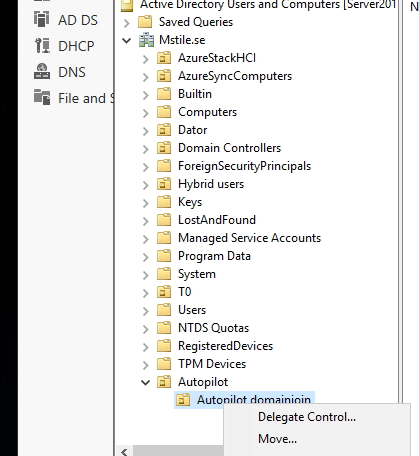
Task: Expand the Hybrid users OU
Action: [145, 185]
